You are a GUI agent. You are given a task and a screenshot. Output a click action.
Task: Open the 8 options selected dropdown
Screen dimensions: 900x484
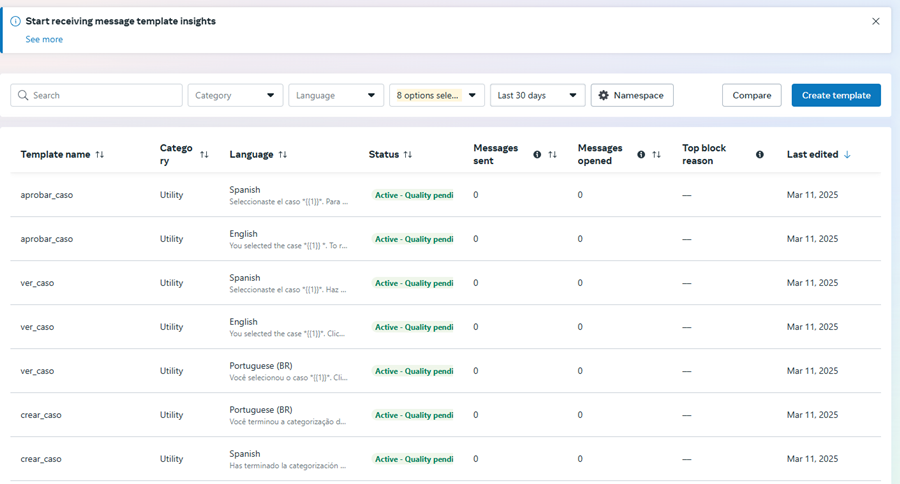[437, 95]
